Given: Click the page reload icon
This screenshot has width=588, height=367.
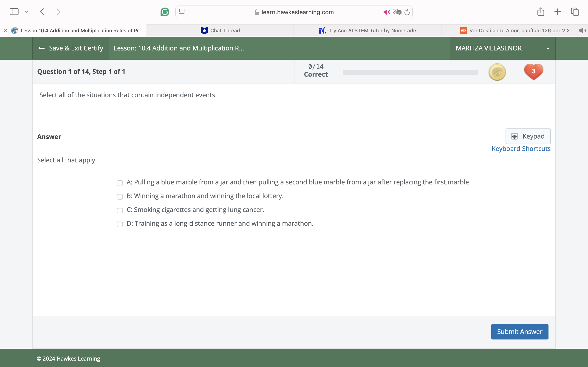Looking at the screenshot, I should click(407, 12).
